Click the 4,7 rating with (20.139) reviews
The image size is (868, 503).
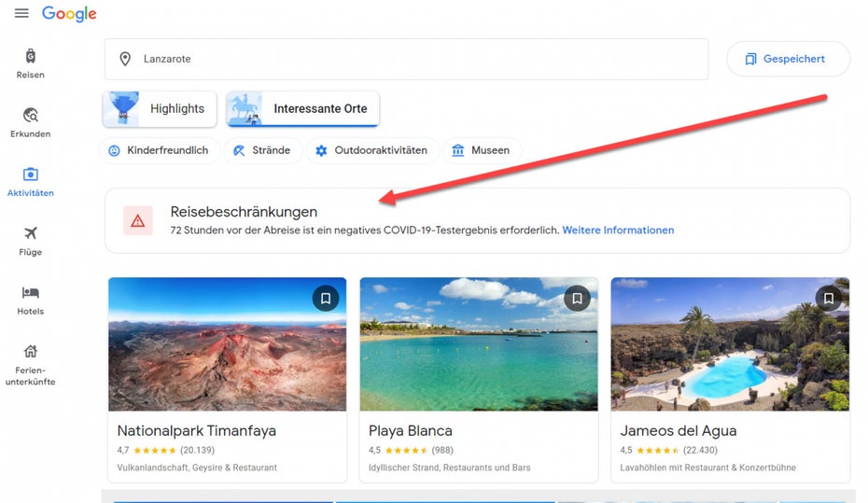(166, 451)
